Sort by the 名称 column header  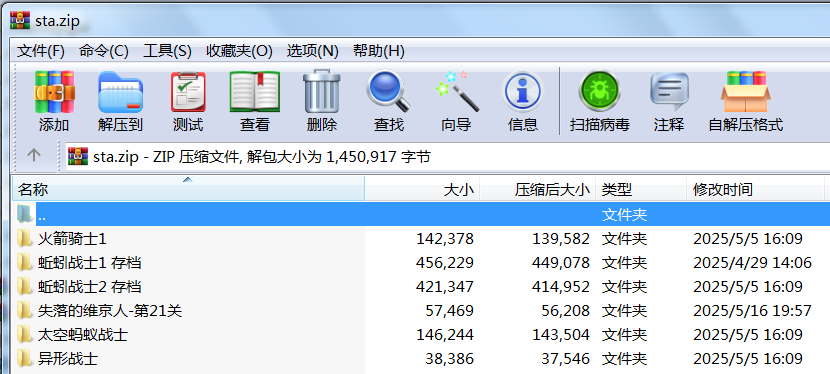pyautogui.click(x=189, y=189)
